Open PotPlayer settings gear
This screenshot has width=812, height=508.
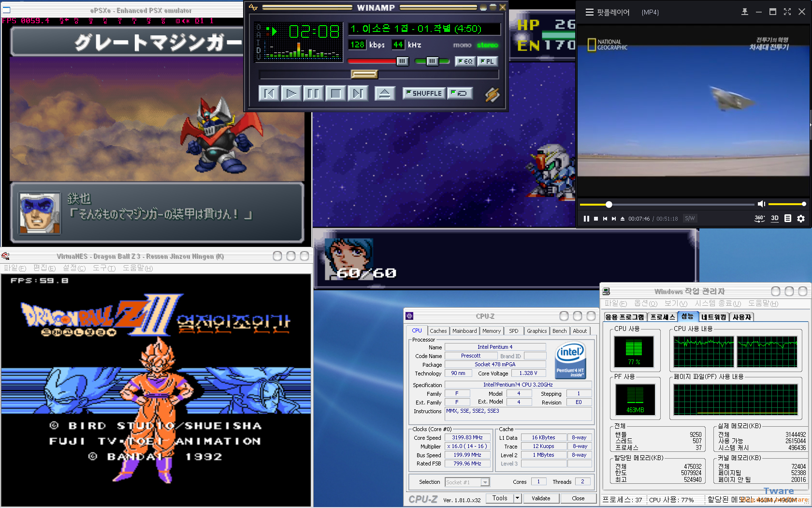click(x=801, y=219)
